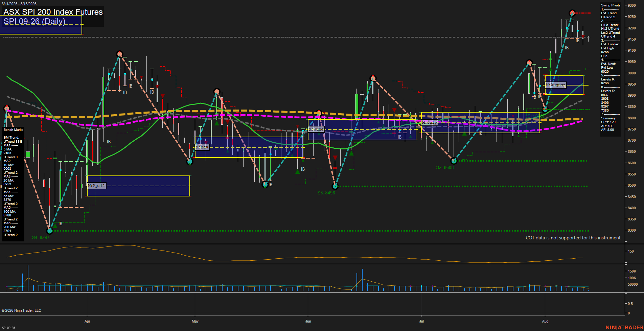Click the 8300 price axis label
This screenshot has height=331, width=644.
coord(631,230)
